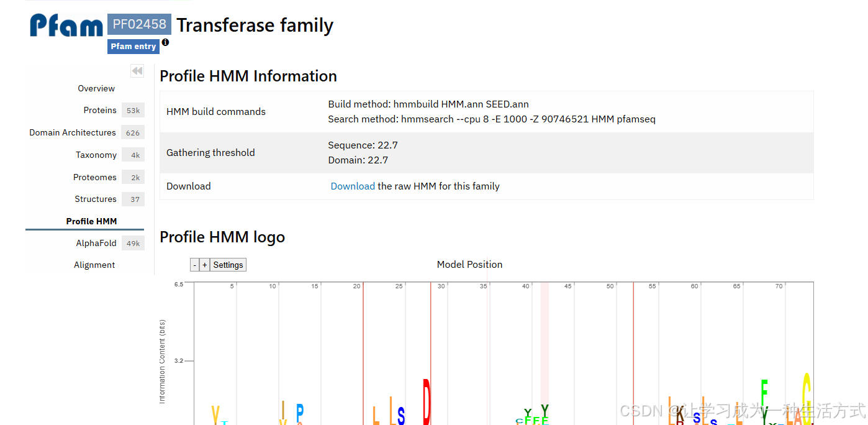Open the Proteins section
Viewport: 868px width, 425px height.
tap(100, 110)
